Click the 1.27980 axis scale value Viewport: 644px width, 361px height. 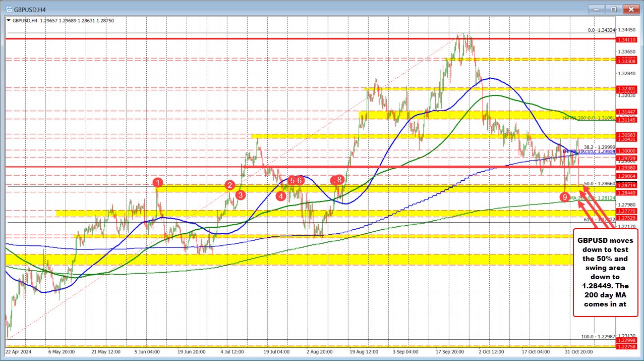pyautogui.click(x=627, y=204)
